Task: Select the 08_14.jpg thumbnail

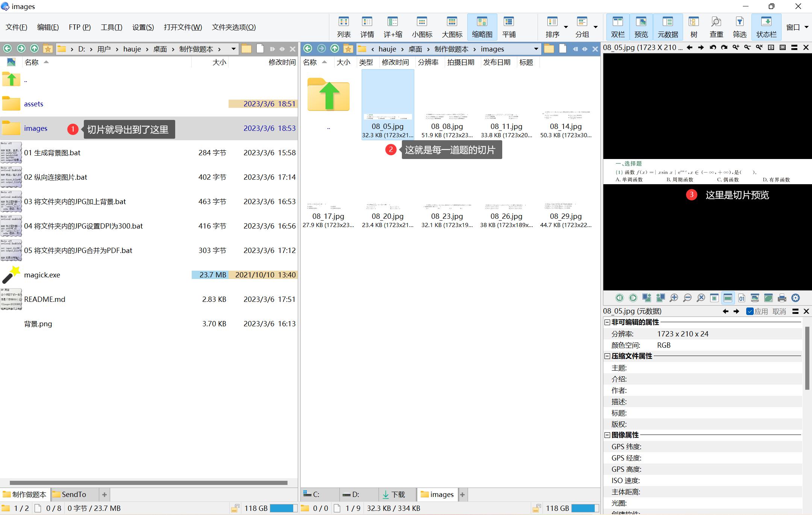Action: [566, 113]
